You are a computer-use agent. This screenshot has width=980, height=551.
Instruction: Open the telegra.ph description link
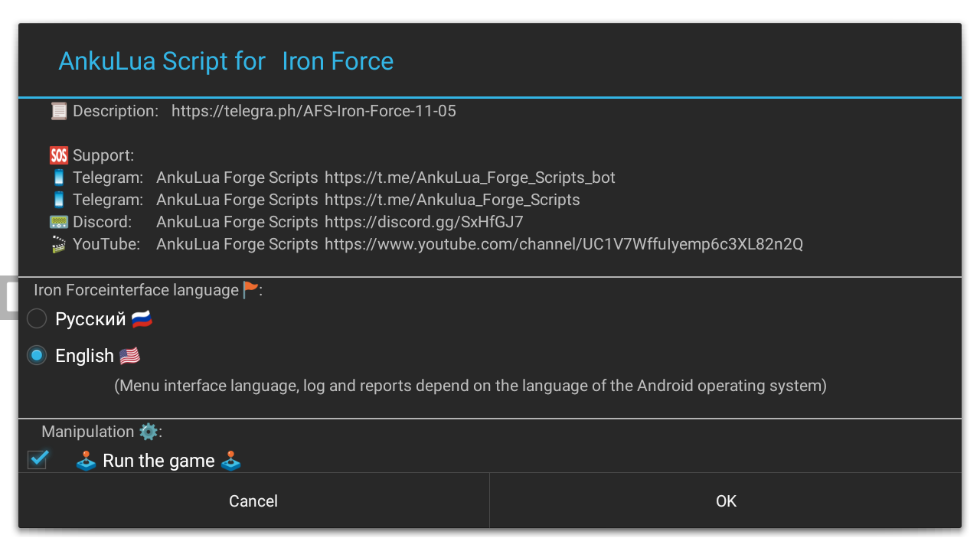pyautogui.click(x=313, y=111)
